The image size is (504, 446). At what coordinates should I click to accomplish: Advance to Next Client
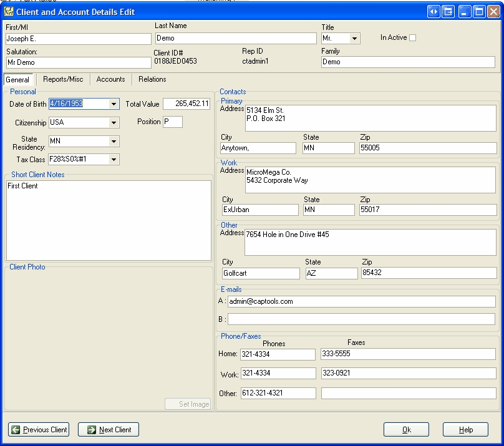[108, 430]
